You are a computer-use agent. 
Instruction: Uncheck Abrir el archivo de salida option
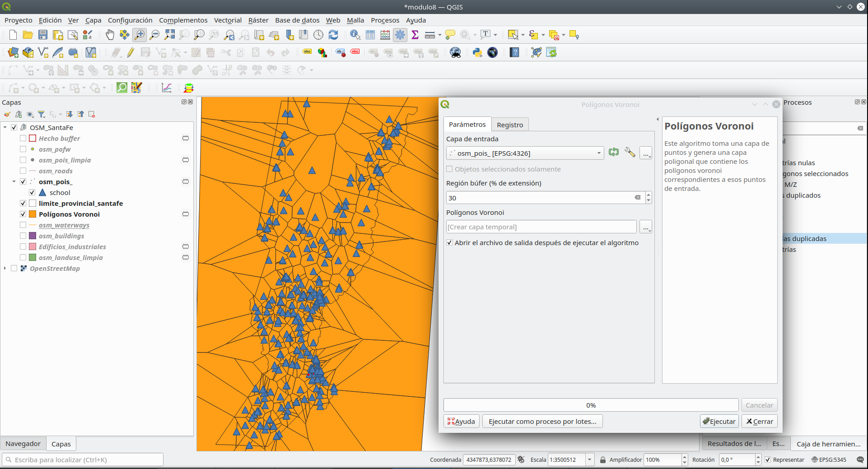click(449, 242)
